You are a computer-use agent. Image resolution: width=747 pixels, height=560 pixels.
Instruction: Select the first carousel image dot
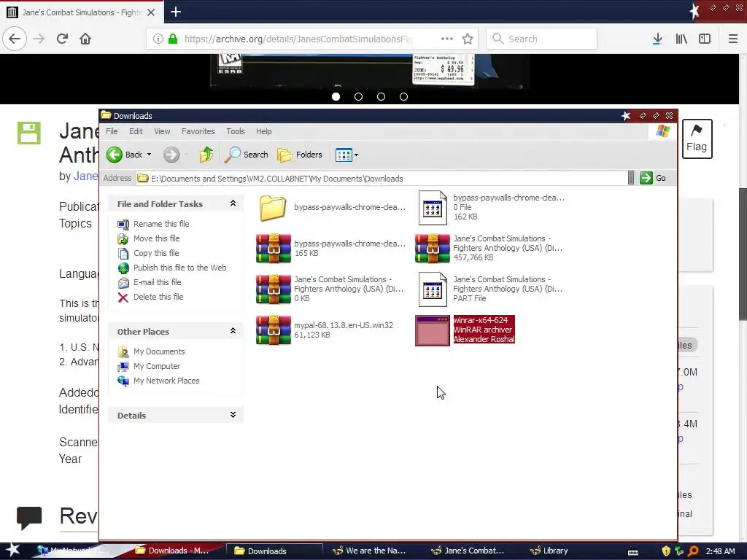(x=336, y=97)
